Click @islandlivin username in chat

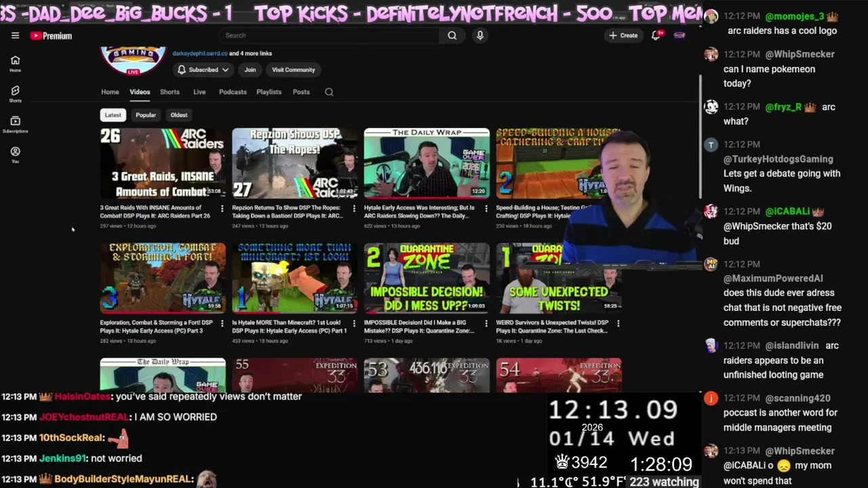click(x=792, y=346)
